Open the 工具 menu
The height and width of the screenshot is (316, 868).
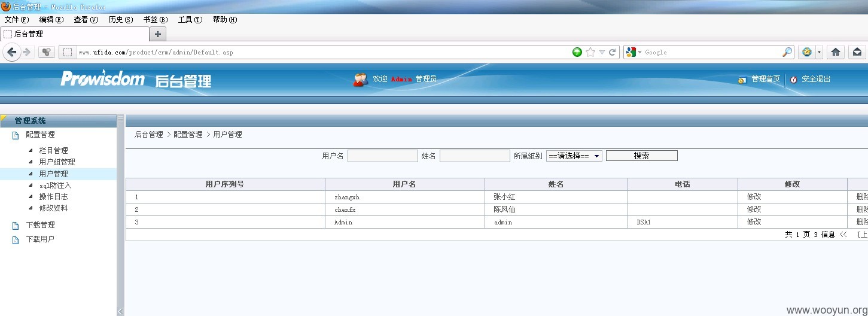pyautogui.click(x=190, y=20)
